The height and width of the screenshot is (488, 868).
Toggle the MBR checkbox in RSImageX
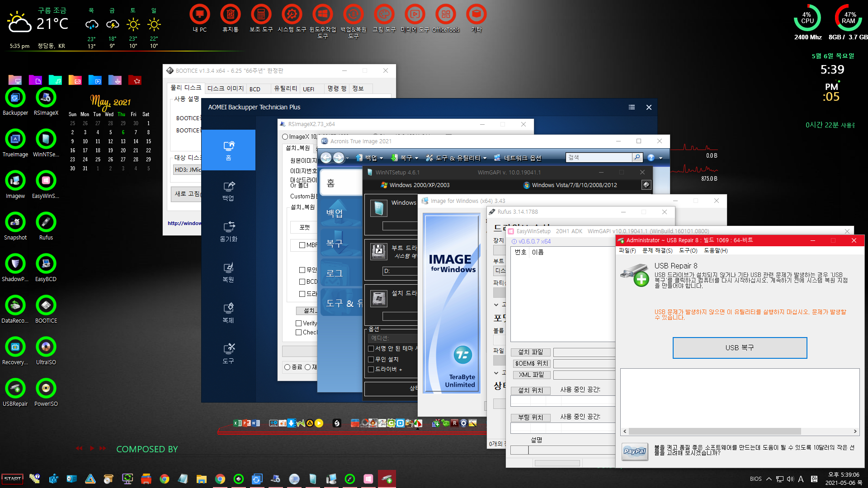[302, 245]
